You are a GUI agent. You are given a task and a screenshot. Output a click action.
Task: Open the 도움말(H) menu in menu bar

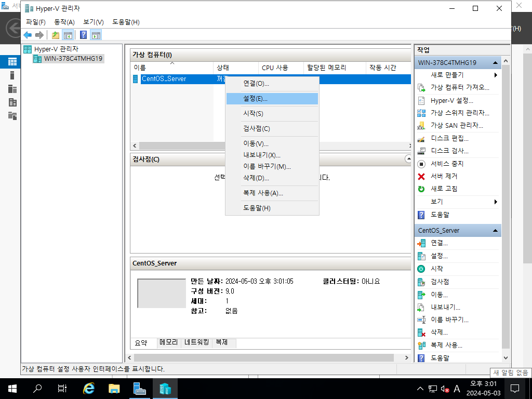point(126,22)
